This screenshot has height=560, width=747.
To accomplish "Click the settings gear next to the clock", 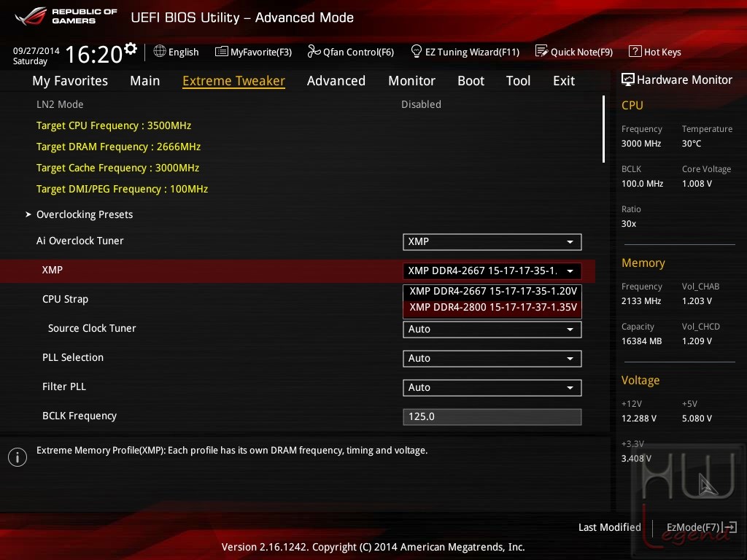I will click(x=131, y=49).
